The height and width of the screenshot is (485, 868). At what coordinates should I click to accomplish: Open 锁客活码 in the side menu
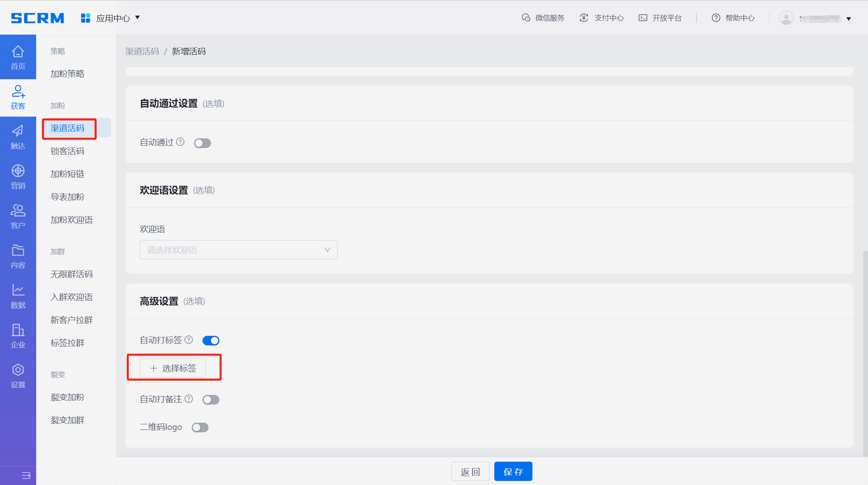[x=68, y=151]
